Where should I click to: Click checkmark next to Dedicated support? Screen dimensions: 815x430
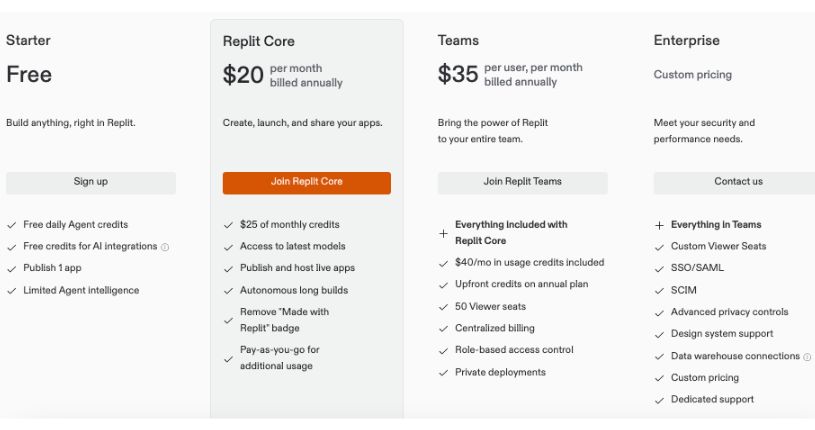click(x=659, y=400)
